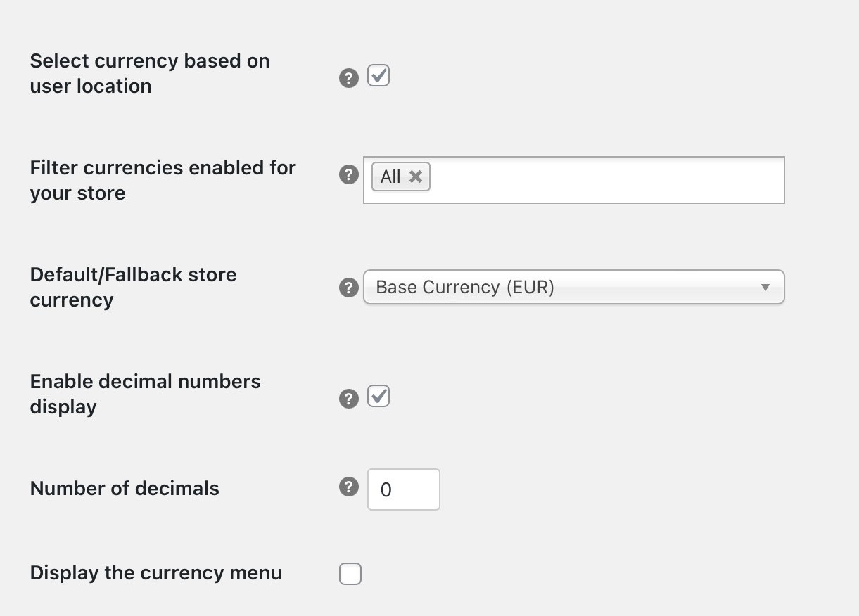
Task: Click the Select currency based on user location label
Action: click(x=150, y=73)
